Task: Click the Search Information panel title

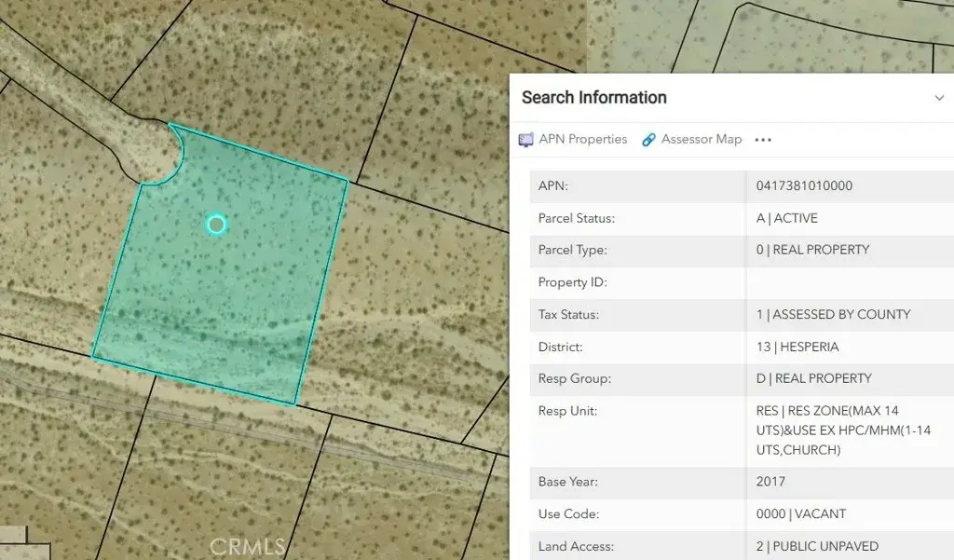Action: [x=593, y=98]
